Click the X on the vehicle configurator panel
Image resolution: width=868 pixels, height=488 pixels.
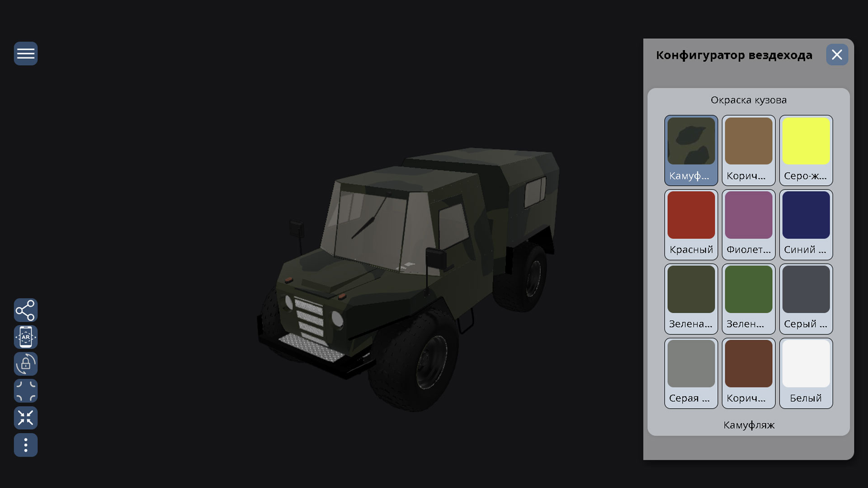point(837,54)
